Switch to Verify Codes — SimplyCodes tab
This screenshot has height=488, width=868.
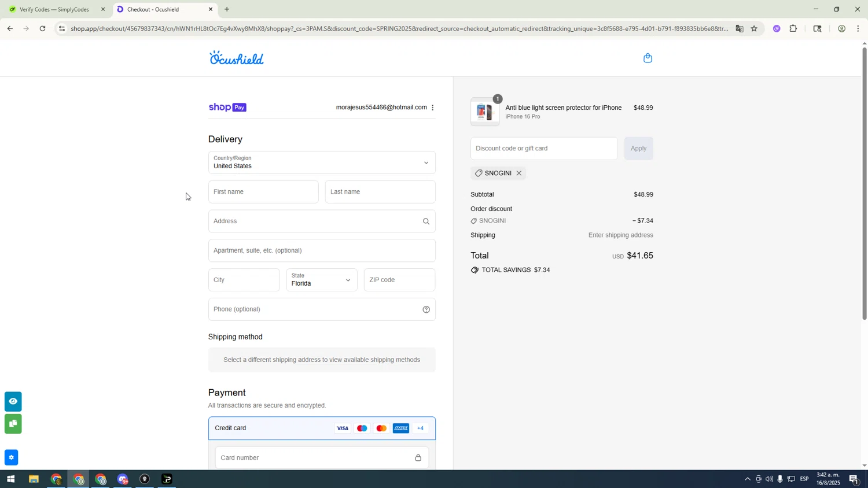coord(54,9)
